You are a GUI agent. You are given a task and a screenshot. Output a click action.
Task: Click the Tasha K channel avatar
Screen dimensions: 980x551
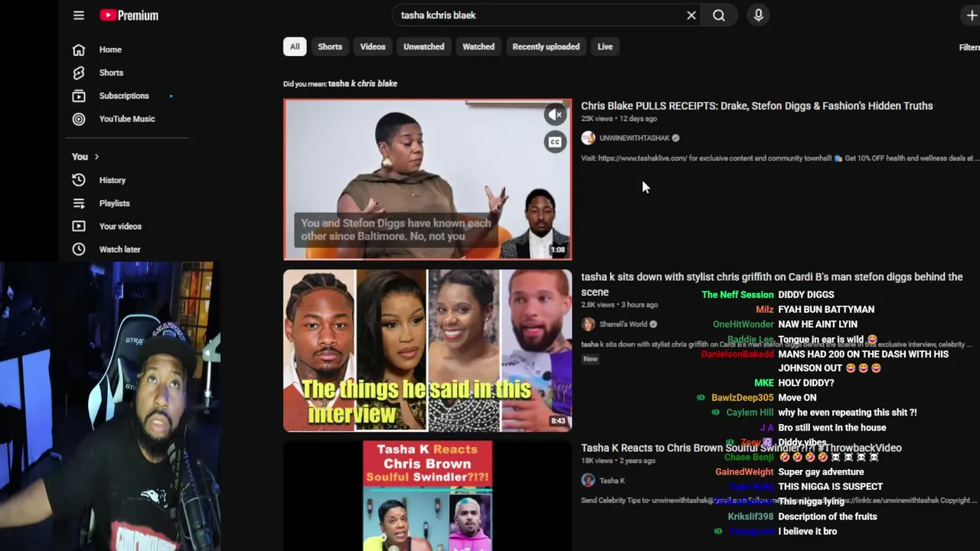[x=588, y=481]
